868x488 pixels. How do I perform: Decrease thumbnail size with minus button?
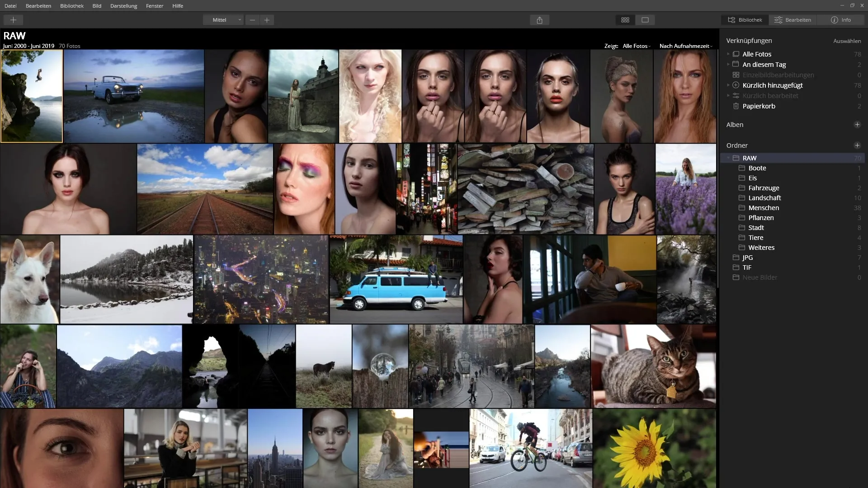coord(252,20)
